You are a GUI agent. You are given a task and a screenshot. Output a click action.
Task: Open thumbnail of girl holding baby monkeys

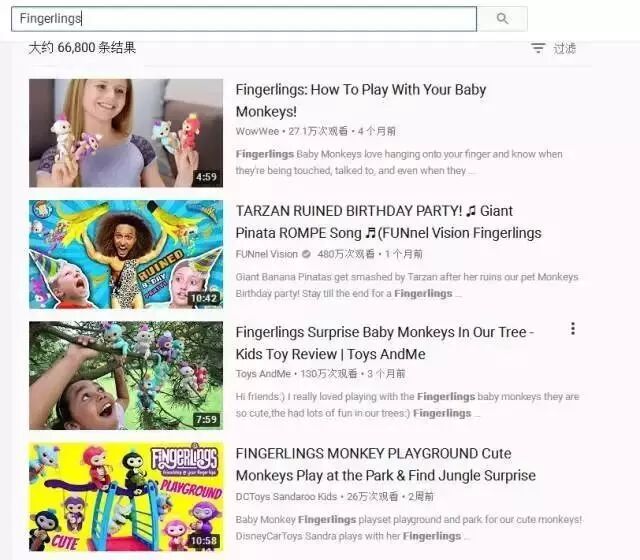pos(126,133)
